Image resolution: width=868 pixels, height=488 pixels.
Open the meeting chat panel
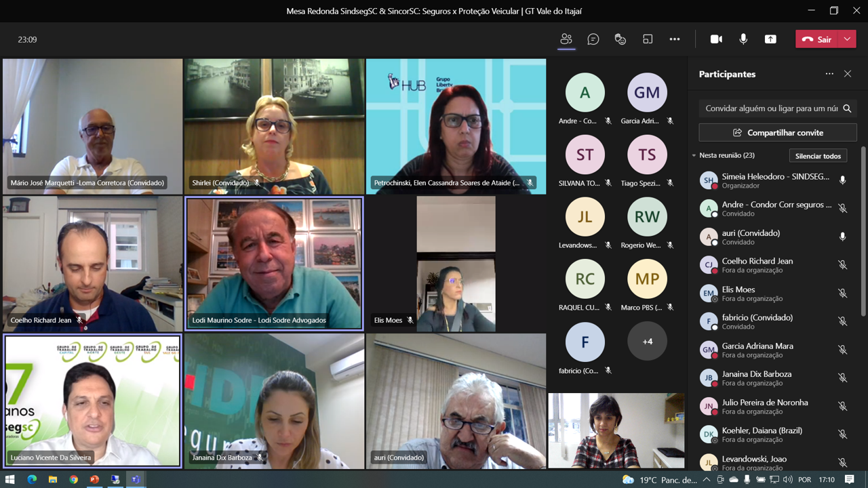[593, 39]
